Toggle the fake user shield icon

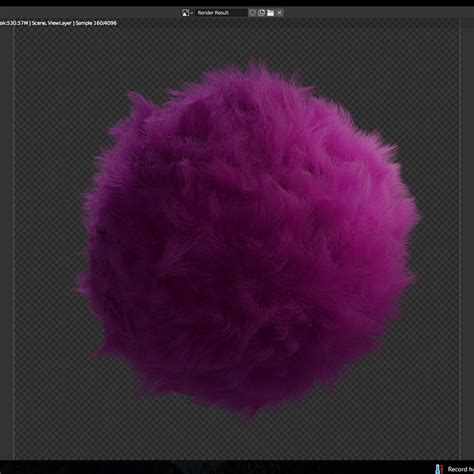click(253, 13)
